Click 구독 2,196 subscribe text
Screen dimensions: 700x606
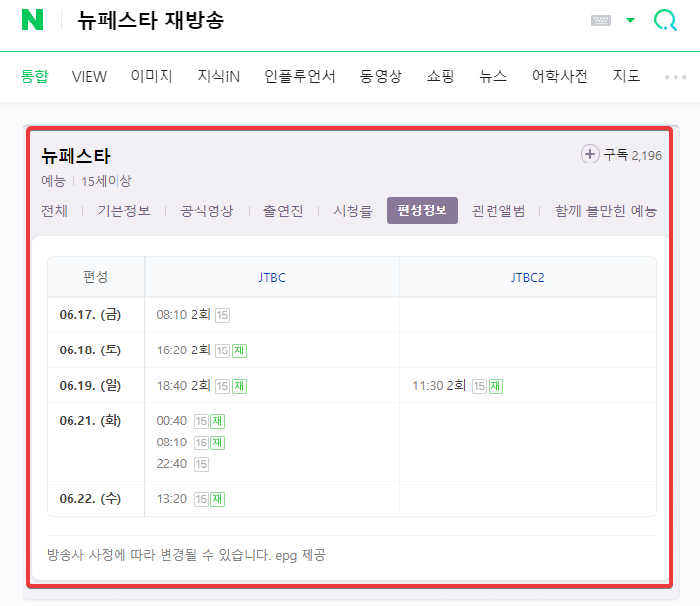coord(632,155)
